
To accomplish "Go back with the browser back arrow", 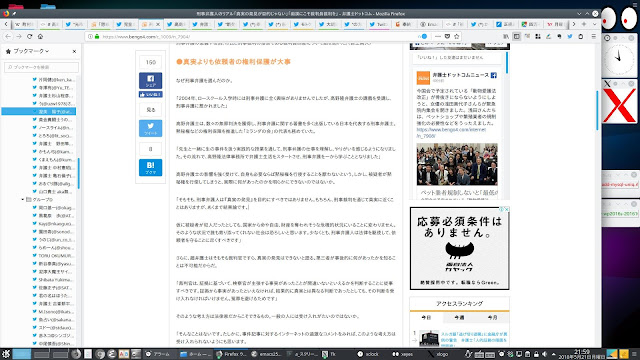I will pos(8,36).
